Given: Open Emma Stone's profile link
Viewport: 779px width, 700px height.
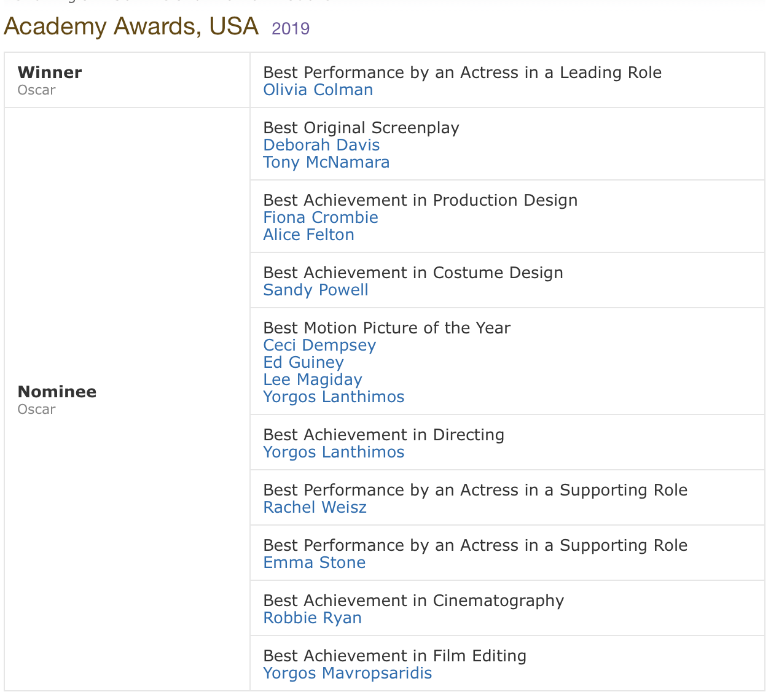Looking at the screenshot, I should (x=314, y=562).
